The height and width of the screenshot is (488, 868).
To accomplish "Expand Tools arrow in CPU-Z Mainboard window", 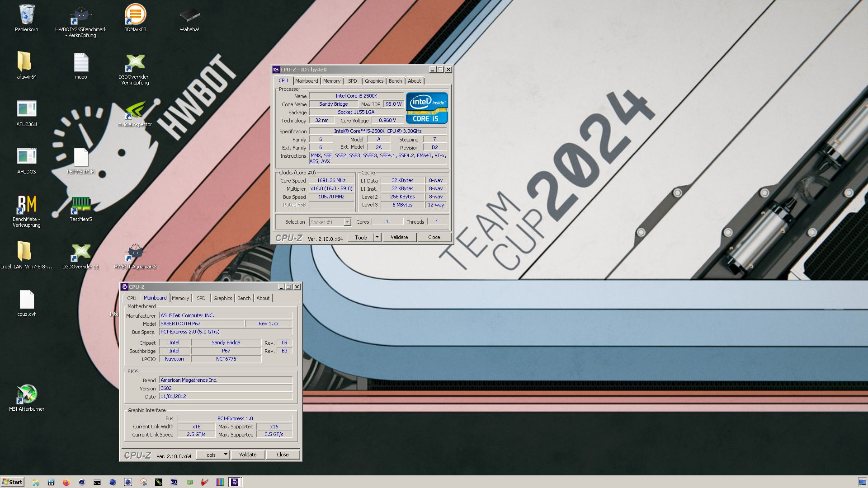I will [226, 455].
